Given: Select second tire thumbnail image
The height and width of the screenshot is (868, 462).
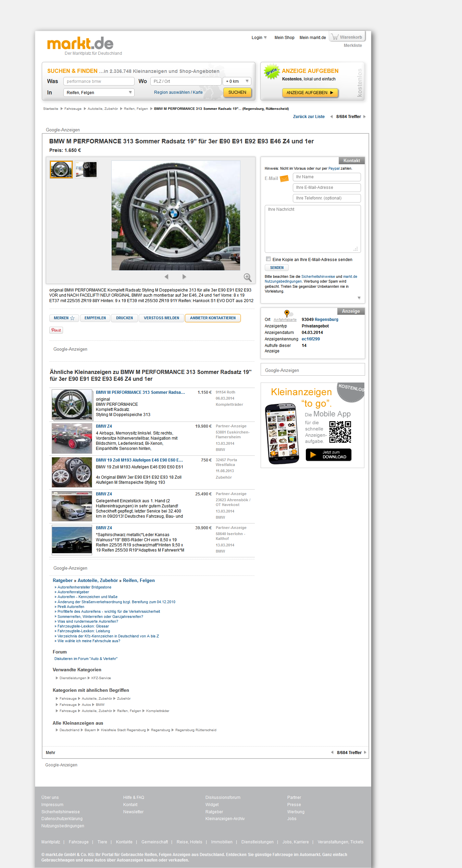Looking at the screenshot, I should (86, 169).
